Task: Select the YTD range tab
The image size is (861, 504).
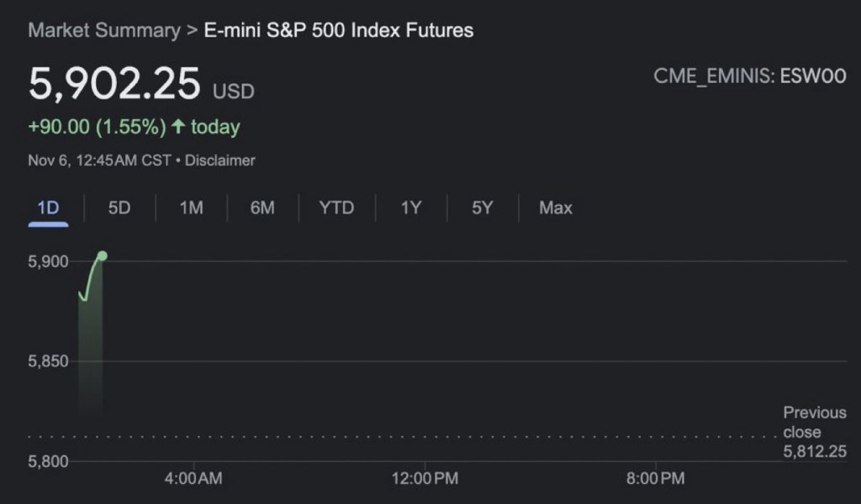Action: coord(336,207)
